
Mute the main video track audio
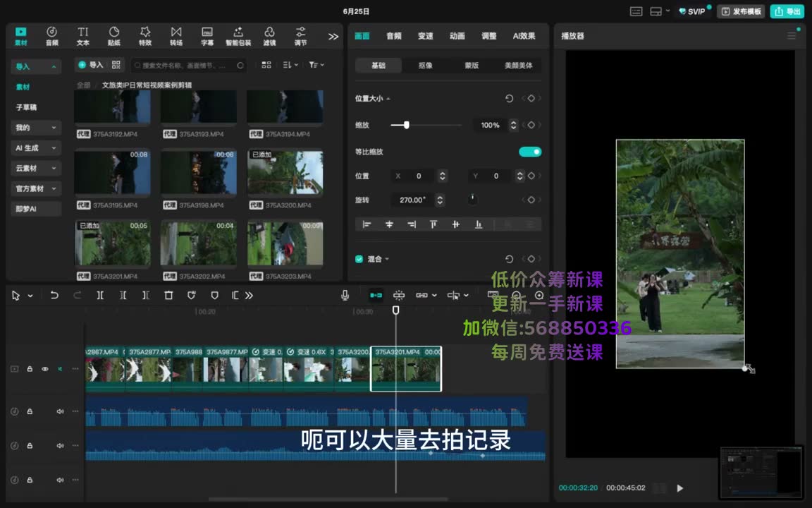pyautogui.click(x=60, y=369)
